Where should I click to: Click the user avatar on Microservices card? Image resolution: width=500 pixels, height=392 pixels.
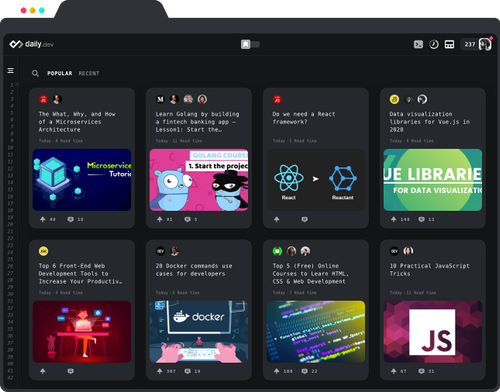[57, 99]
